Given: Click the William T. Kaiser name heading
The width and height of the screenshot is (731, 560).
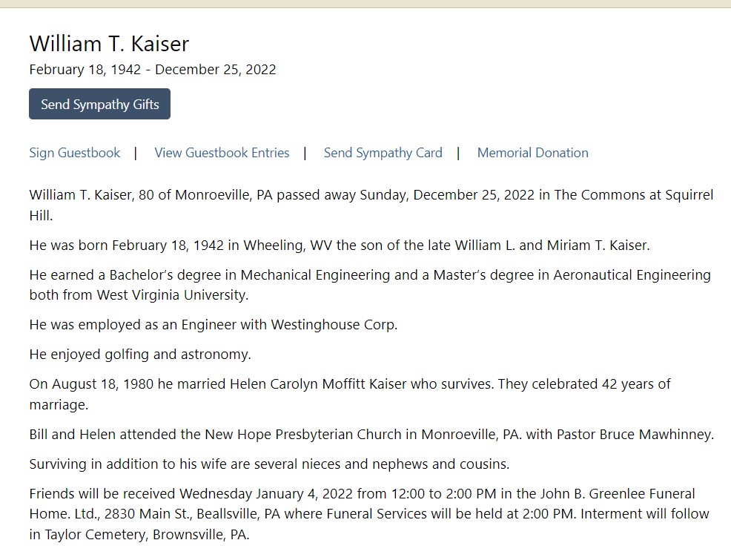Looking at the screenshot, I should (109, 44).
